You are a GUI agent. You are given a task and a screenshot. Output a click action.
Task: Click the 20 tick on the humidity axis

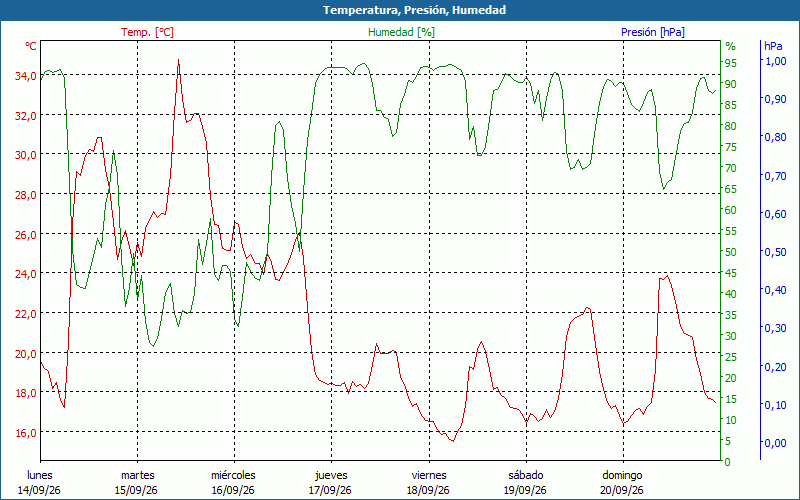tap(731, 378)
